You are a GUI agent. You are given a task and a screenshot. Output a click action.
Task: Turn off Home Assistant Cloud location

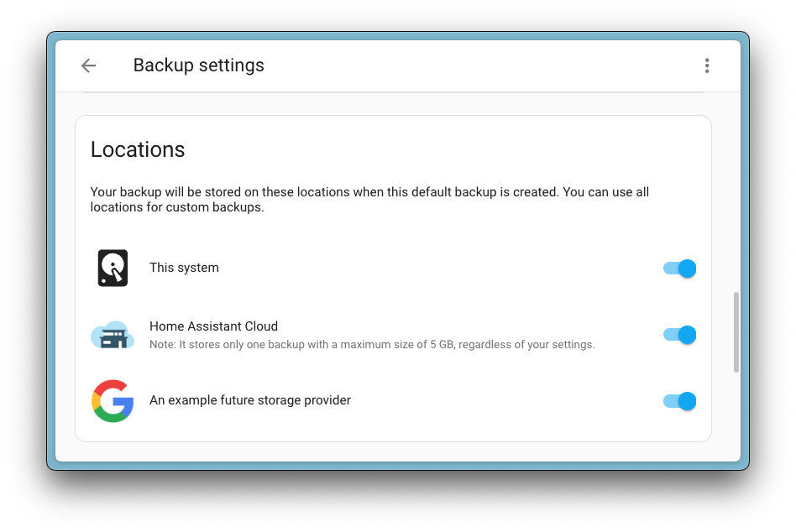(x=679, y=335)
